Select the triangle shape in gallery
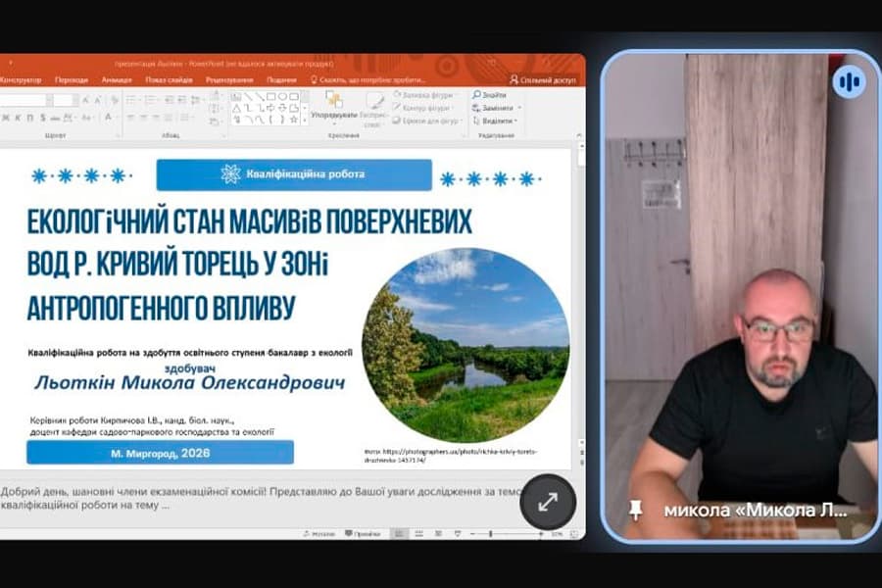 [x=237, y=108]
